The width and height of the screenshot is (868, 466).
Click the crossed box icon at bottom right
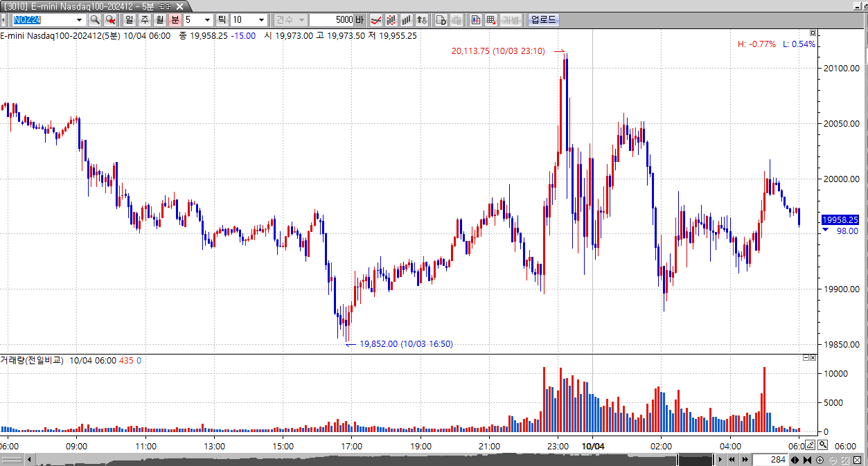(x=858, y=460)
